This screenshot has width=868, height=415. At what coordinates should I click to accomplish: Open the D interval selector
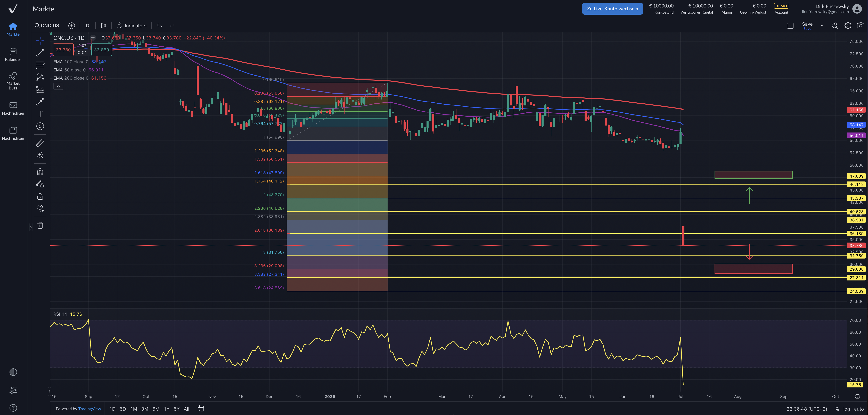click(87, 26)
